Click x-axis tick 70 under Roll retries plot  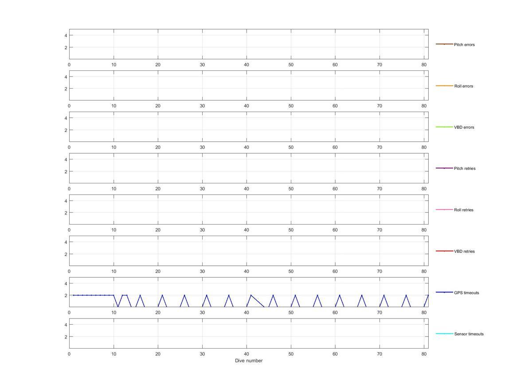[379, 230]
